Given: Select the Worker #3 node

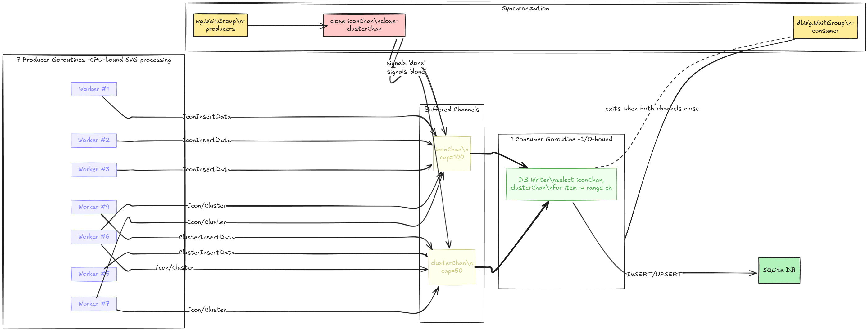Looking at the screenshot, I should pyautogui.click(x=94, y=169).
